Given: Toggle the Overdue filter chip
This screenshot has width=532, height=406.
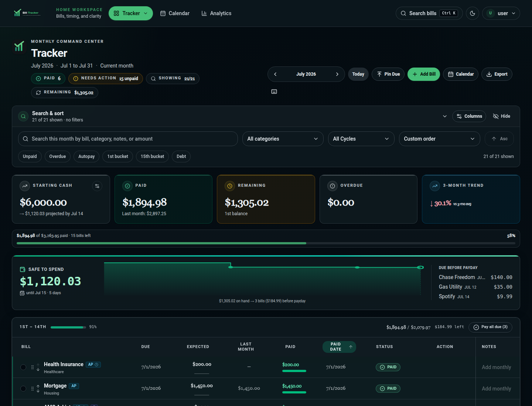Looking at the screenshot, I should (x=58, y=156).
